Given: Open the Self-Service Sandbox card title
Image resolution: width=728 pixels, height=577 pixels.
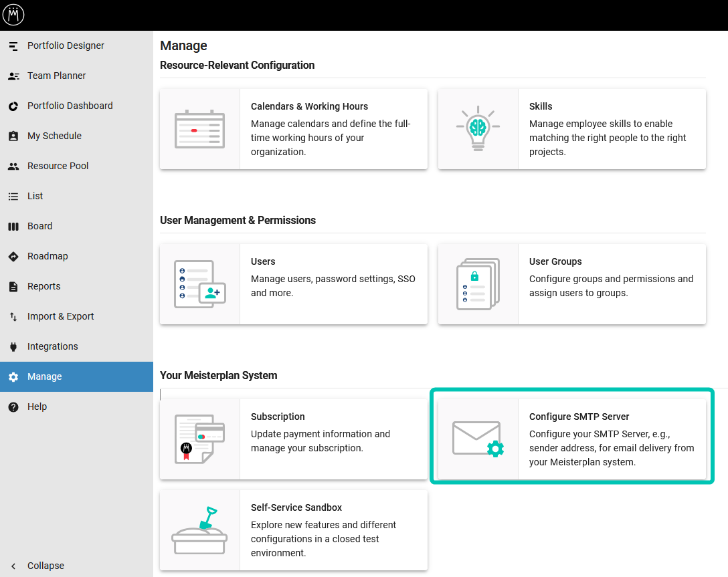Looking at the screenshot, I should pyautogui.click(x=296, y=507).
